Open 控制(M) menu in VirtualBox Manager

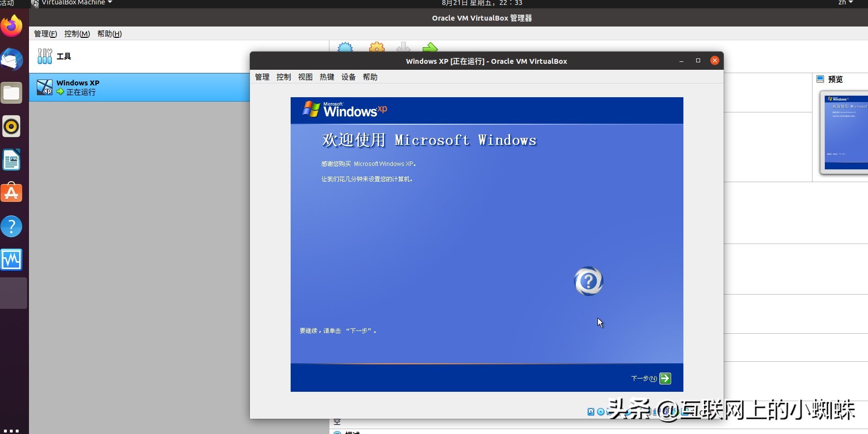coord(77,34)
